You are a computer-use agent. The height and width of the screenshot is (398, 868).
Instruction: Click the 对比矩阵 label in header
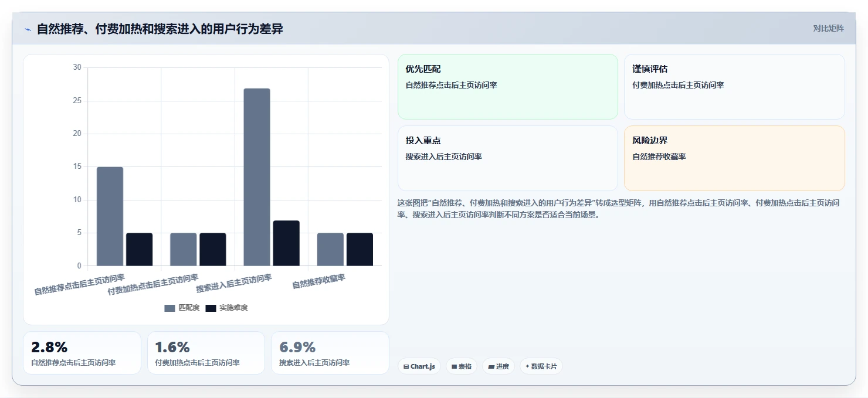point(828,29)
